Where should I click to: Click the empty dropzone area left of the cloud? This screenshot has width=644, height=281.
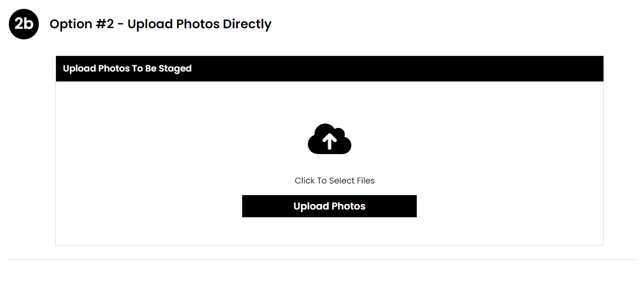tap(181, 140)
